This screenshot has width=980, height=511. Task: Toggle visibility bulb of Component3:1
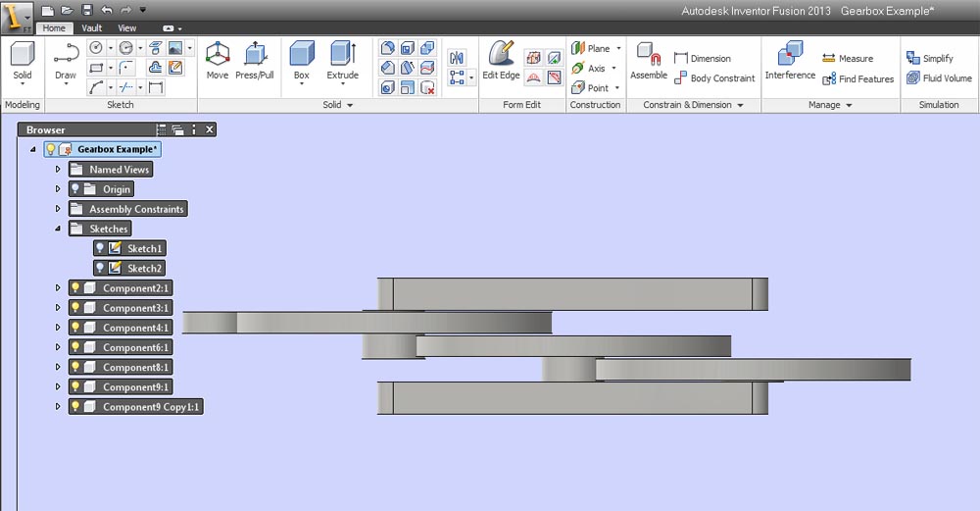(75, 308)
